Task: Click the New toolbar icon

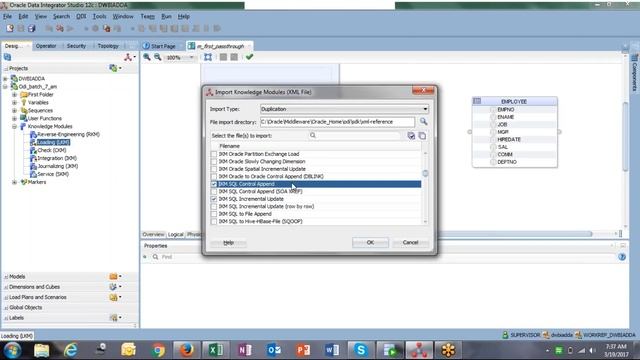Action: point(10,28)
